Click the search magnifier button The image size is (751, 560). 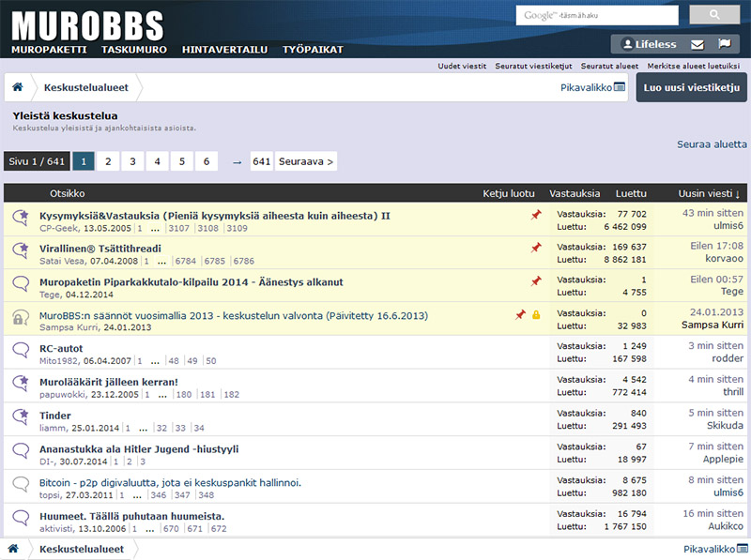click(714, 15)
